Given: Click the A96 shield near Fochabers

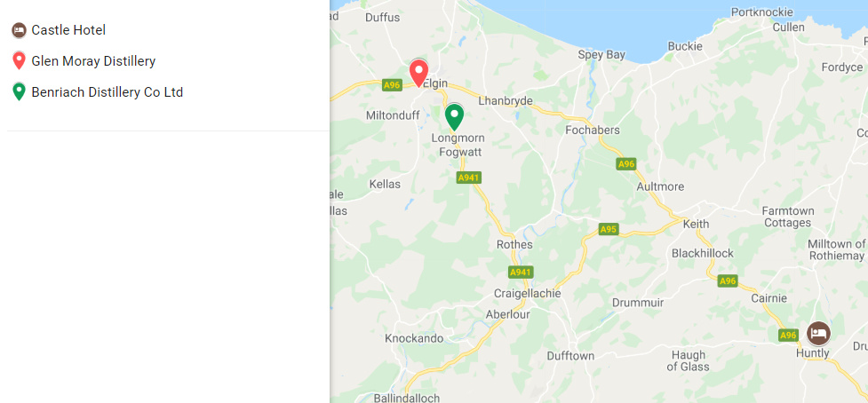Looking at the screenshot, I should tap(626, 164).
